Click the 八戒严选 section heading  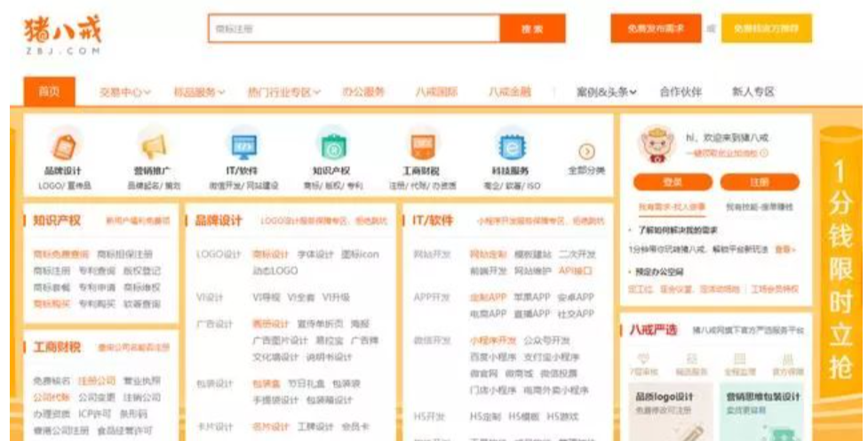(x=653, y=330)
